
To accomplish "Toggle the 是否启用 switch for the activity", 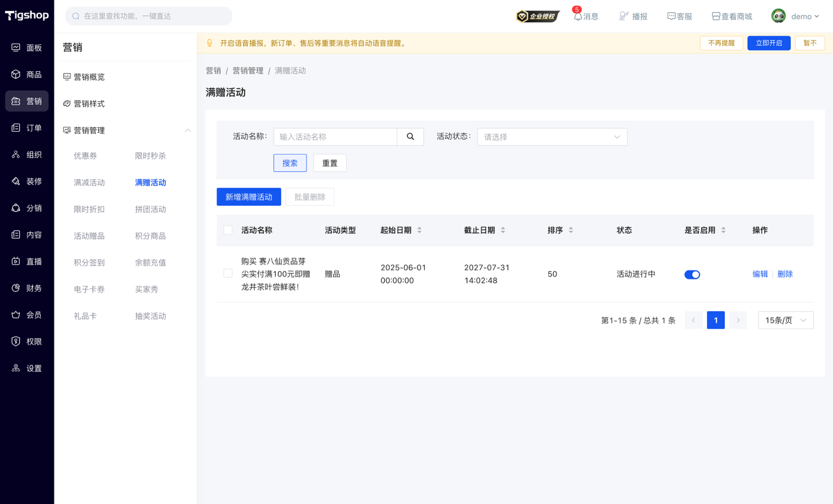I will 692,275.
